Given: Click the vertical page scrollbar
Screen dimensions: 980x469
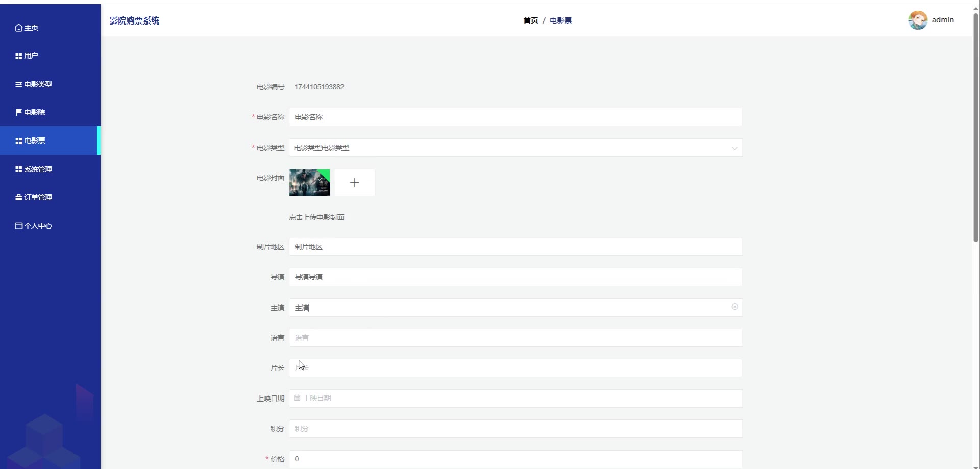Looking at the screenshot, I should click(x=976, y=128).
